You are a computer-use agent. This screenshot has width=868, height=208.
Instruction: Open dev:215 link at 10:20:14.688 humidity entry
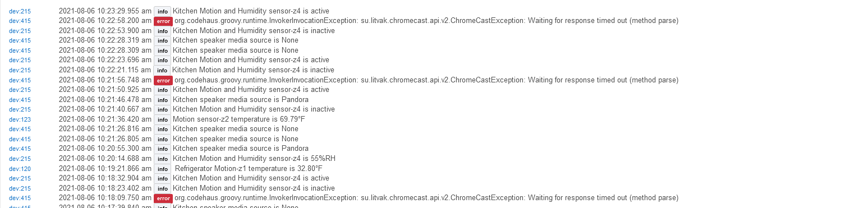click(20, 159)
